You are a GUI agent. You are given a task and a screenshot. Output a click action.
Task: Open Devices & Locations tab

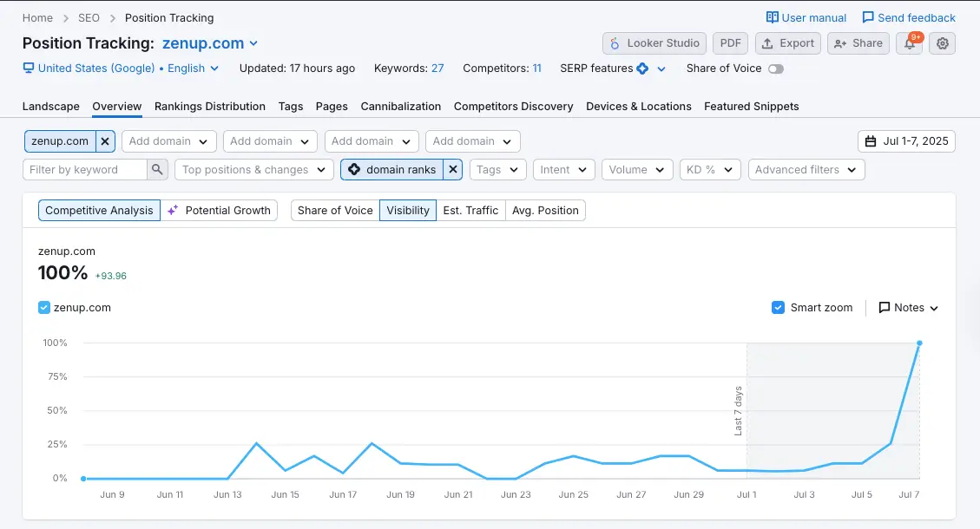(x=638, y=106)
